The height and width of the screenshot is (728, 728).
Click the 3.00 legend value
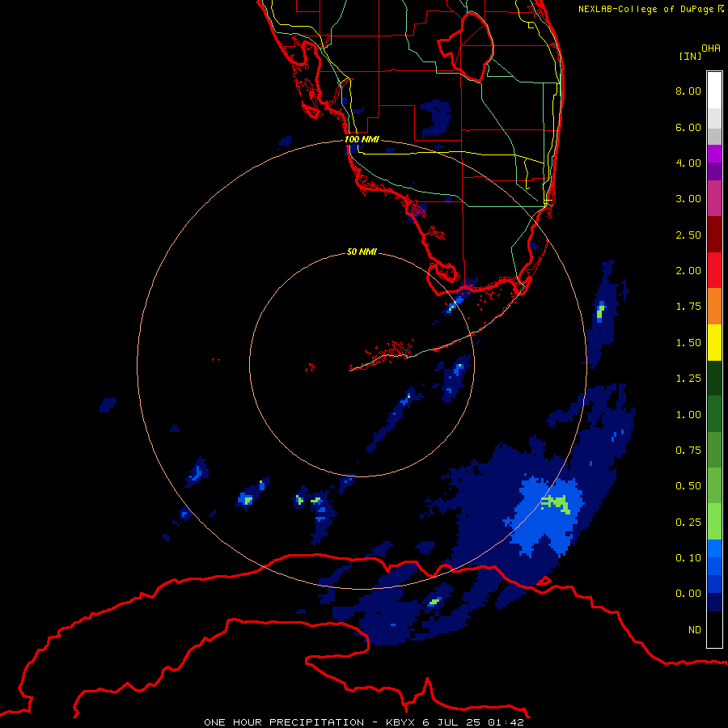coord(688,199)
